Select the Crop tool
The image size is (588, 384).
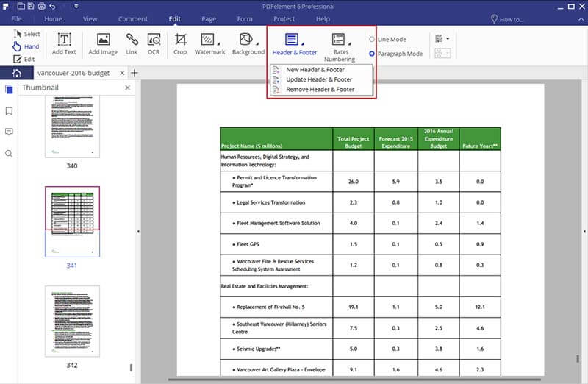click(x=180, y=44)
